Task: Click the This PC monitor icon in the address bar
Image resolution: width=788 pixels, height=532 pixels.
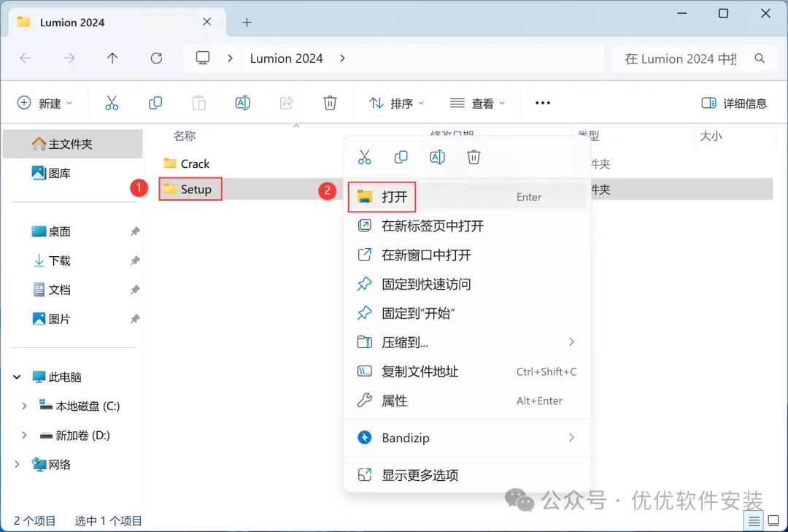Action: (203, 58)
